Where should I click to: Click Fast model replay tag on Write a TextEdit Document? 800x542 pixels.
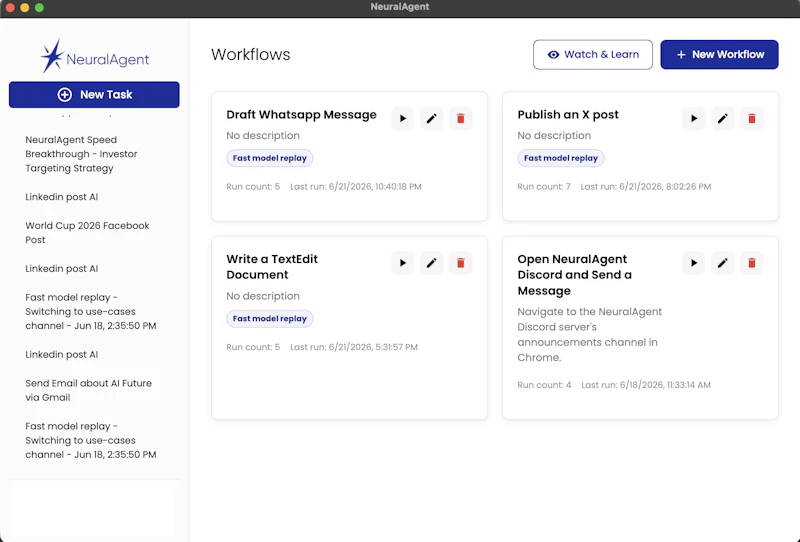click(x=269, y=318)
